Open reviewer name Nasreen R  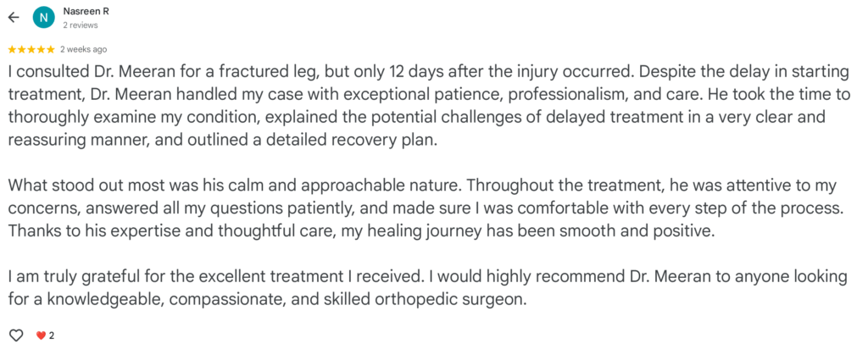[86, 11]
